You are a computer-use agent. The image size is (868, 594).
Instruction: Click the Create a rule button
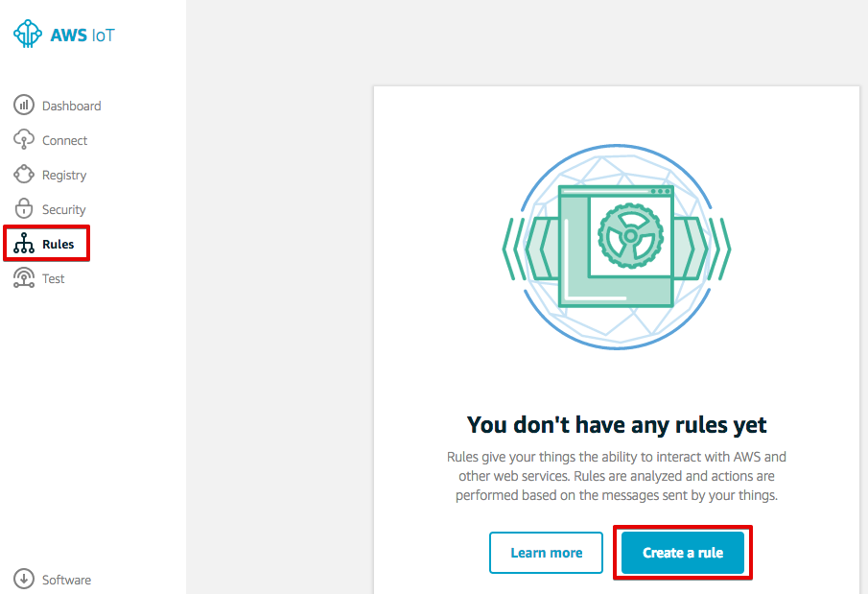coord(683,553)
